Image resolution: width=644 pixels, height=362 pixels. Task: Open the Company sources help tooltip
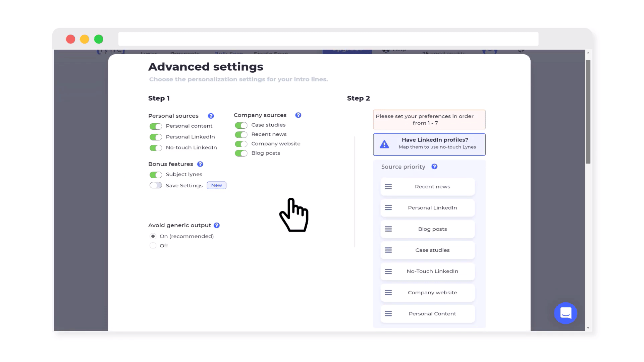298,115
